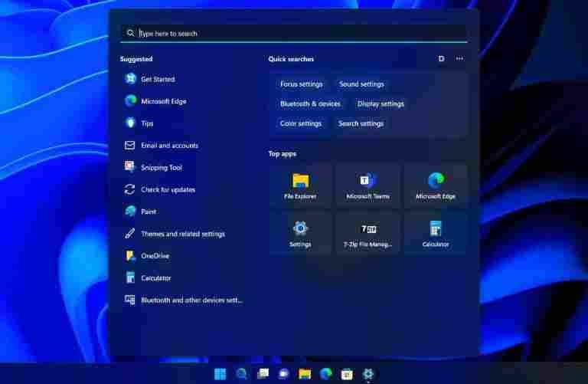Open Chat icon on the taskbar

[284, 374]
